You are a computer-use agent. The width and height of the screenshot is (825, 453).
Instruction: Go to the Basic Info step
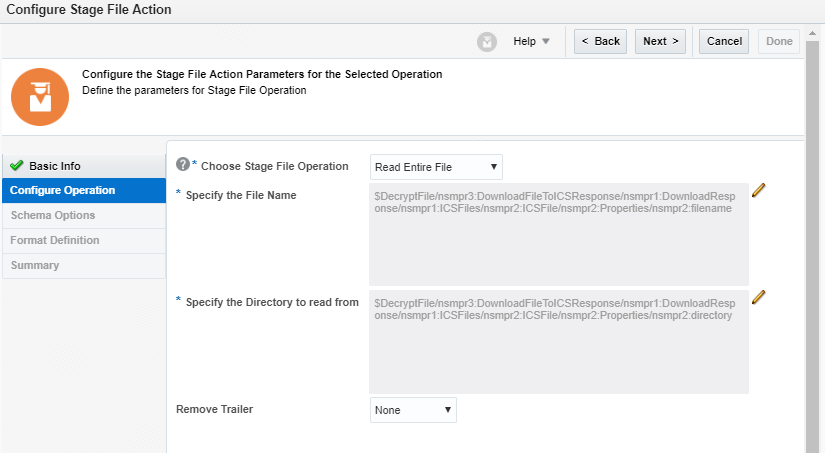pos(55,166)
